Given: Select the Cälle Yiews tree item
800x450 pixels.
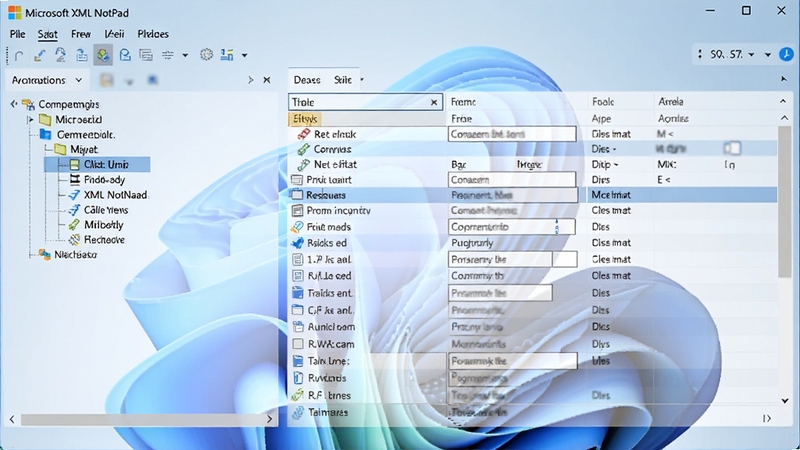Looking at the screenshot, I should coord(106,210).
